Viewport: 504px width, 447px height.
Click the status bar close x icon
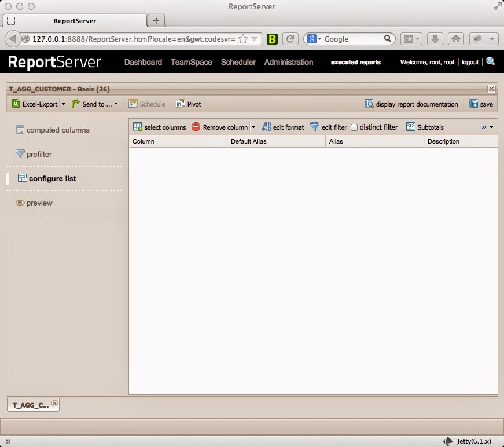8,442
